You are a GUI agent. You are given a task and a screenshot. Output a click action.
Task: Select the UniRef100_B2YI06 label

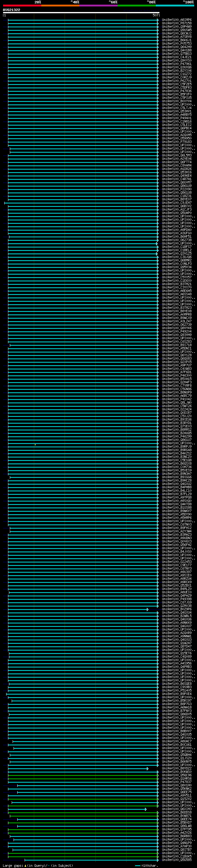click(177, 71)
